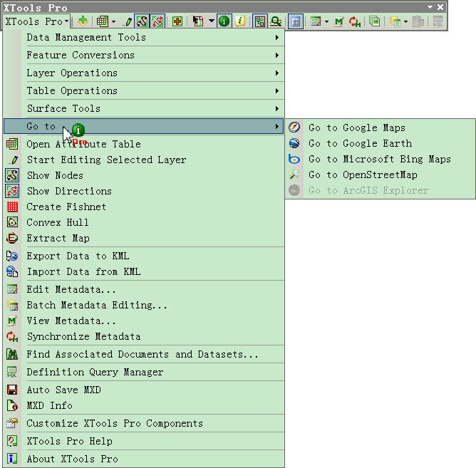
Task: Click the blue grid toolbar icon
Action: tap(296, 21)
